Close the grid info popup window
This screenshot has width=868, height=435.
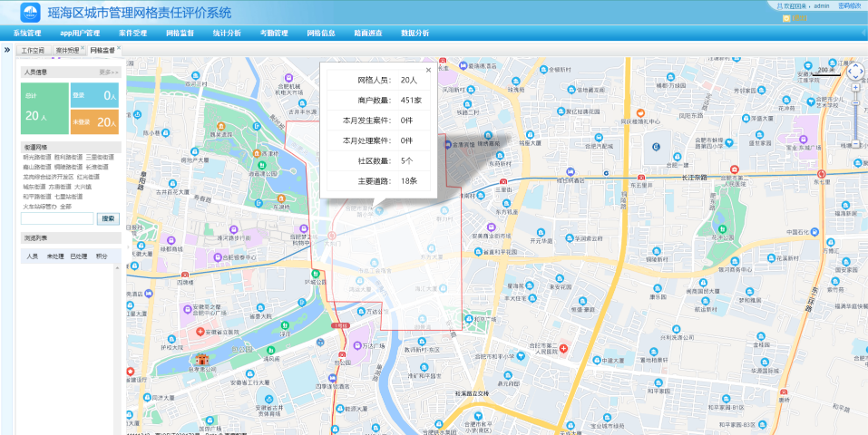click(x=428, y=70)
